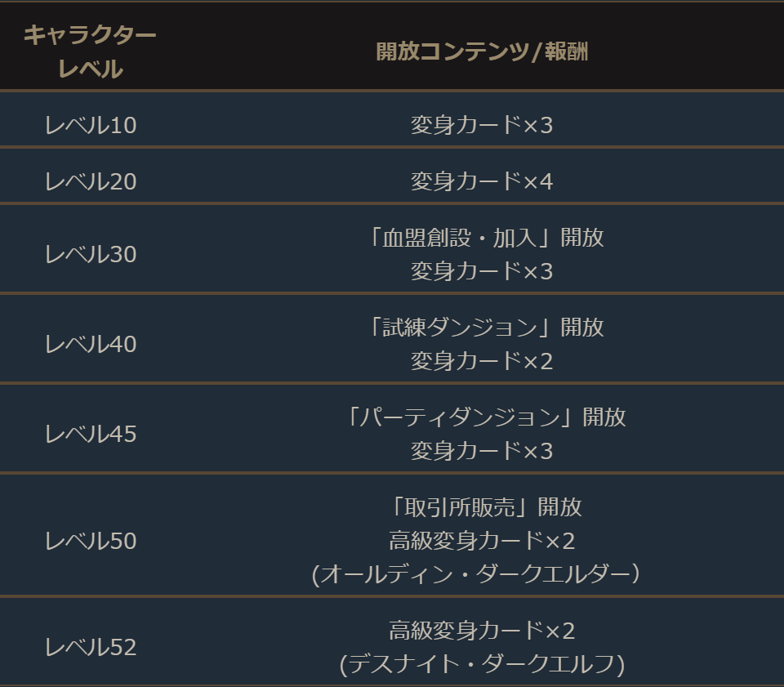Select the レベル20 row label
Screen dimensions: 784x687
pos(91,181)
